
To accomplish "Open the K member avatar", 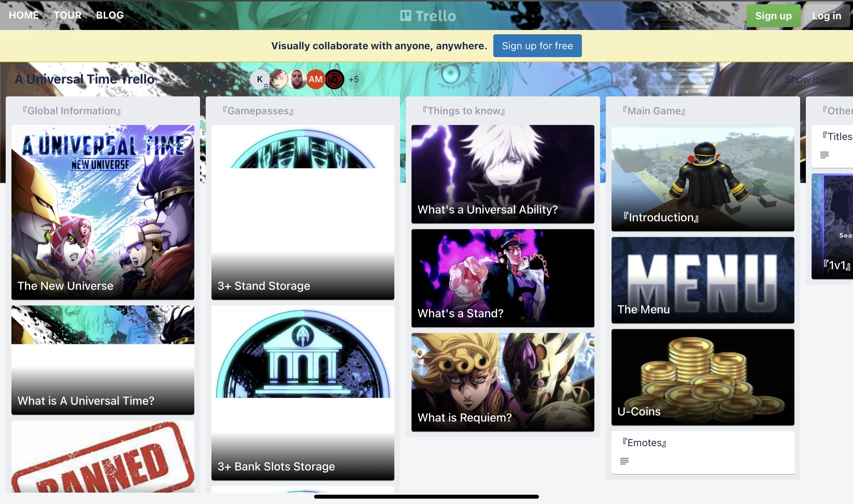I will (260, 79).
